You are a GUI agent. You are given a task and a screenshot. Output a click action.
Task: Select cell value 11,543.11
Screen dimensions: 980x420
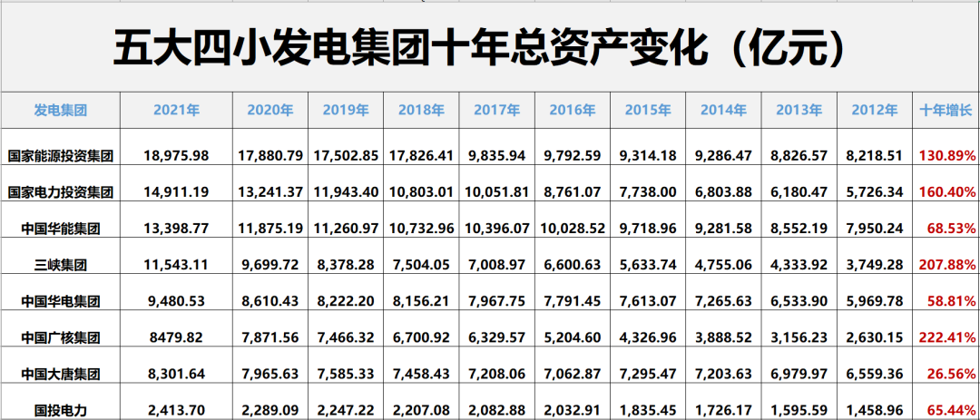176,264
